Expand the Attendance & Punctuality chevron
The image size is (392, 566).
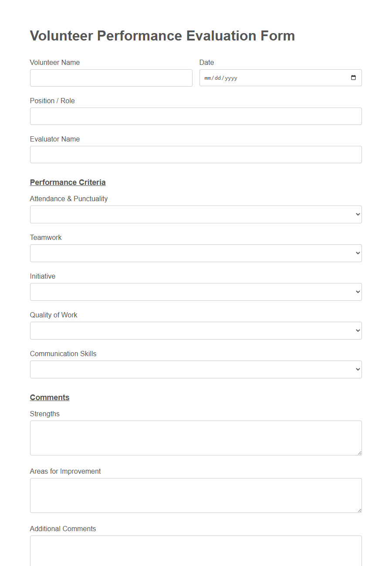tap(357, 214)
